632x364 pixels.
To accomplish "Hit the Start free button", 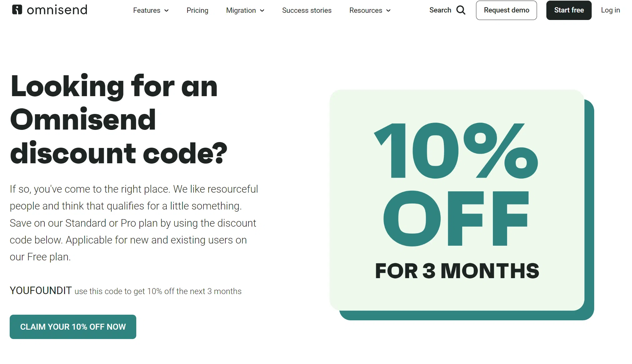I will 569,10.
